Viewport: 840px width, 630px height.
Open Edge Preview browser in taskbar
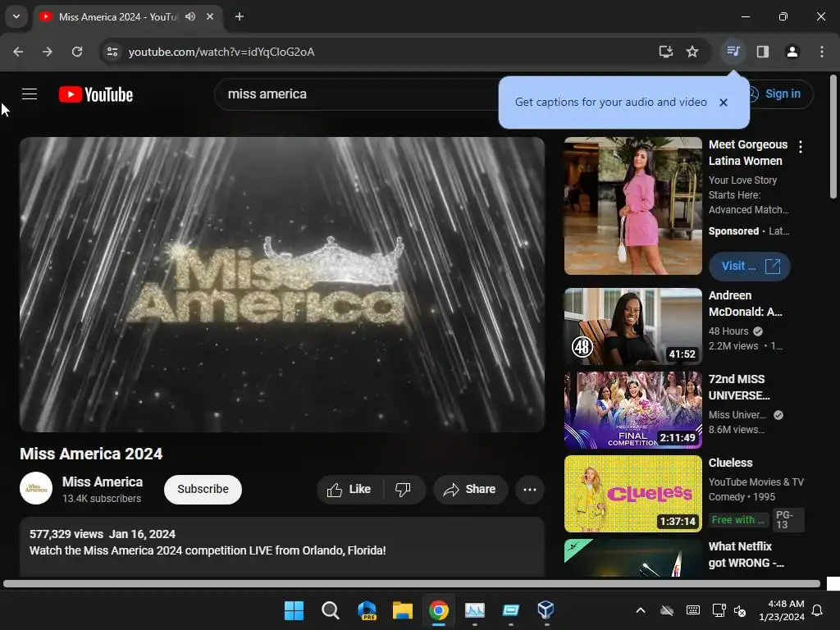367,610
